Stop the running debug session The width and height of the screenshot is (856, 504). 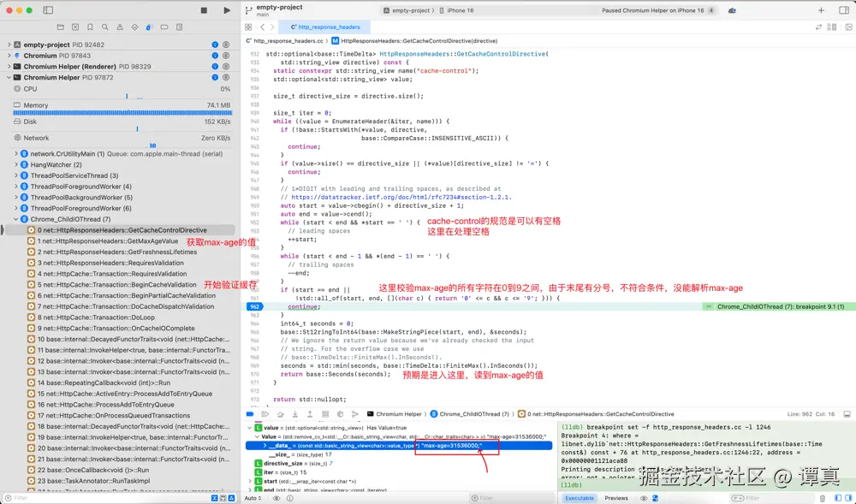pos(204,10)
